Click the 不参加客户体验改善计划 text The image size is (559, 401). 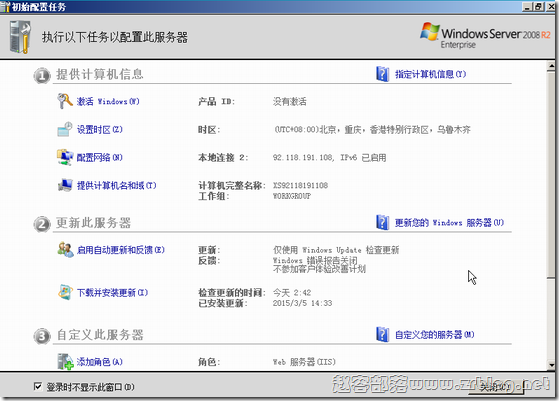319,269
